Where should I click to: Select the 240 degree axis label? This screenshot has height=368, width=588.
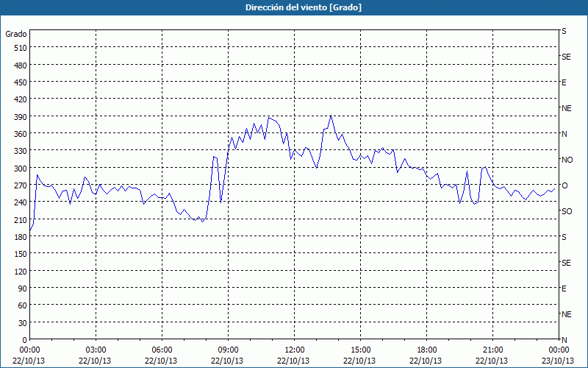tap(21, 202)
